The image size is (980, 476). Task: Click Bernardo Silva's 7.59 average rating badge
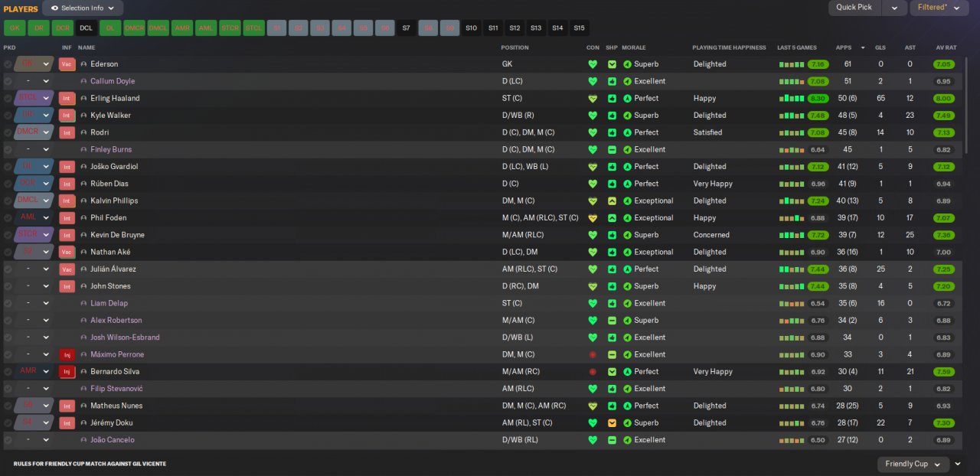point(943,372)
